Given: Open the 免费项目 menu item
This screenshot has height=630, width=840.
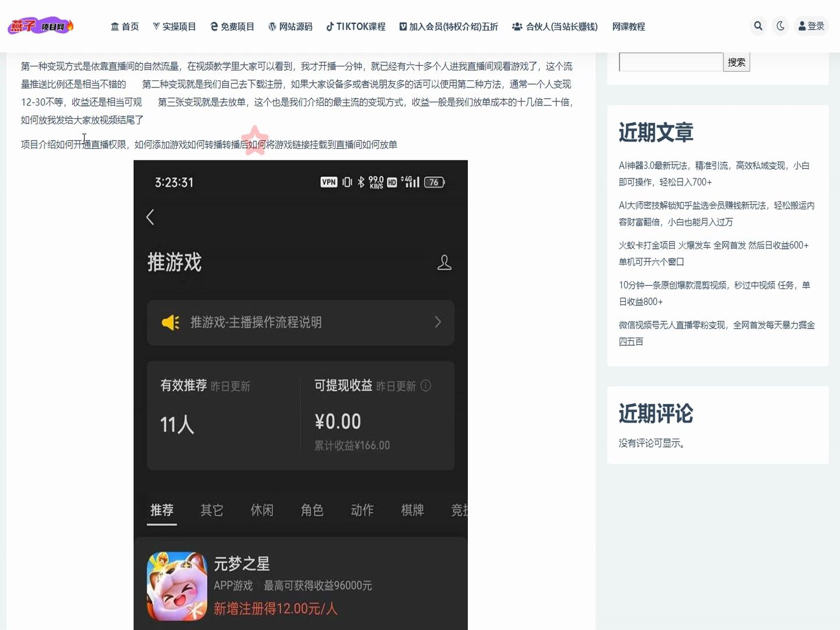Looking at the screenshot, I should pyautogui.click(x=232, y=26).
